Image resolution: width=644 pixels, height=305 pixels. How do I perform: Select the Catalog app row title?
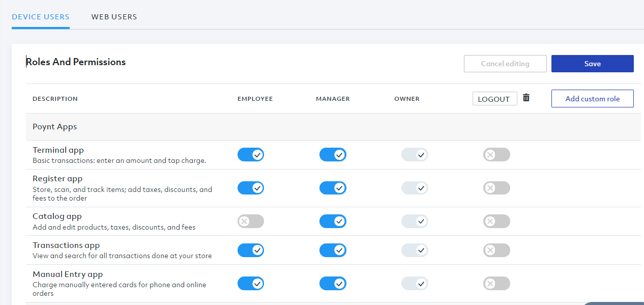(57, 216)
